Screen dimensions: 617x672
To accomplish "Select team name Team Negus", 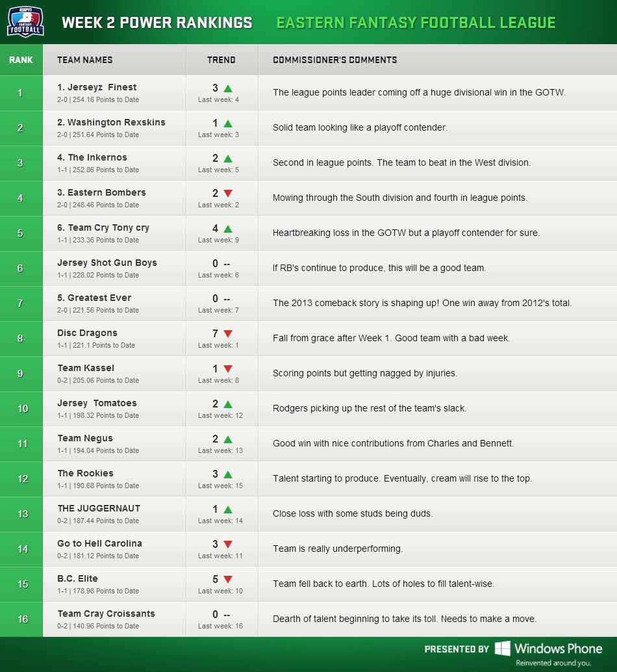I will coord(85,439).
